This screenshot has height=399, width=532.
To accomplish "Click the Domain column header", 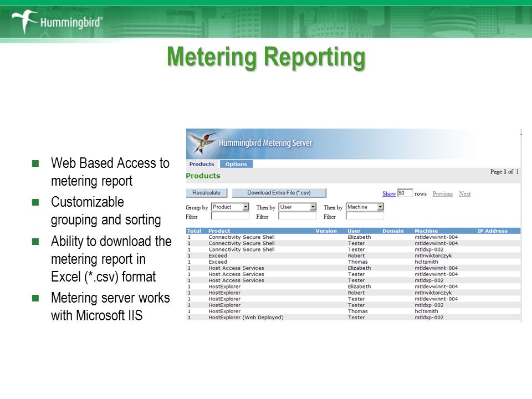I will coord(393,231).
